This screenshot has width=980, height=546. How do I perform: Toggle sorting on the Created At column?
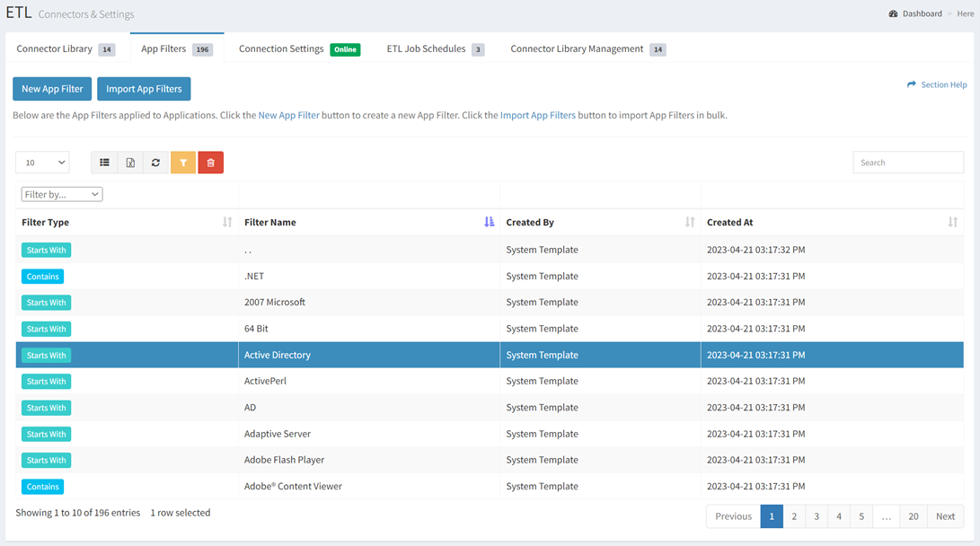click(x=953, y=221)
